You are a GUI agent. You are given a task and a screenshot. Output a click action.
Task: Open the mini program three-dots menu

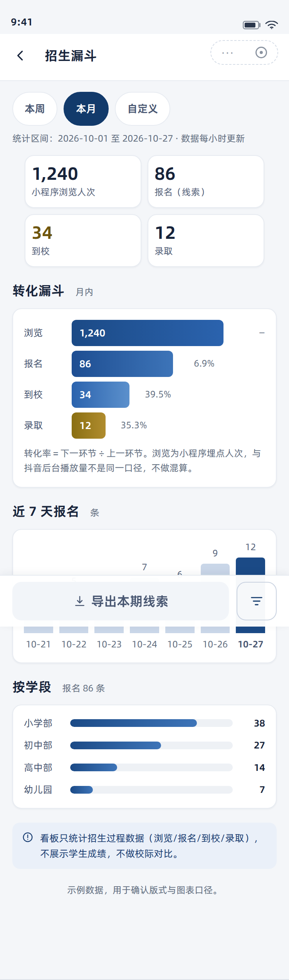(x=227, y=52)
